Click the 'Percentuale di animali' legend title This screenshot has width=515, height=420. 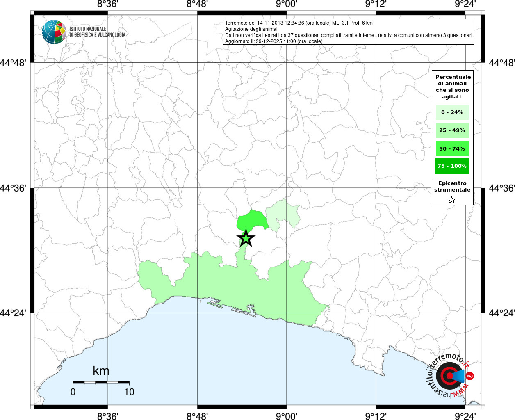coord(453,87)
